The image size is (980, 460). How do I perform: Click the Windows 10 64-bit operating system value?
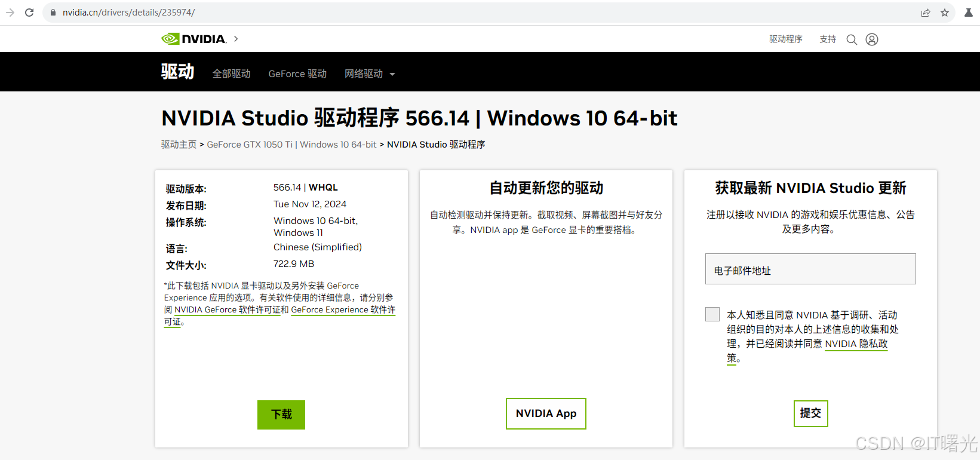(x=316, y=227)
